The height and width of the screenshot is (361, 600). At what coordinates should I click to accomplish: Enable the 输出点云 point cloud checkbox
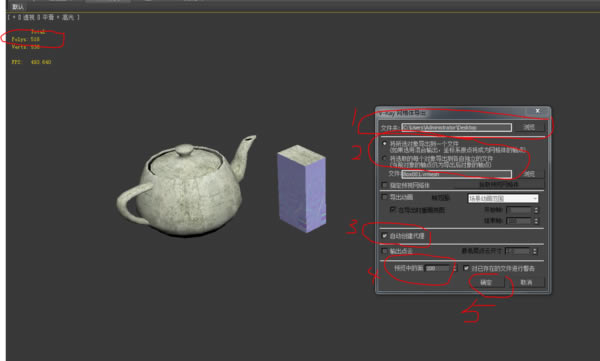pos(385,251)
